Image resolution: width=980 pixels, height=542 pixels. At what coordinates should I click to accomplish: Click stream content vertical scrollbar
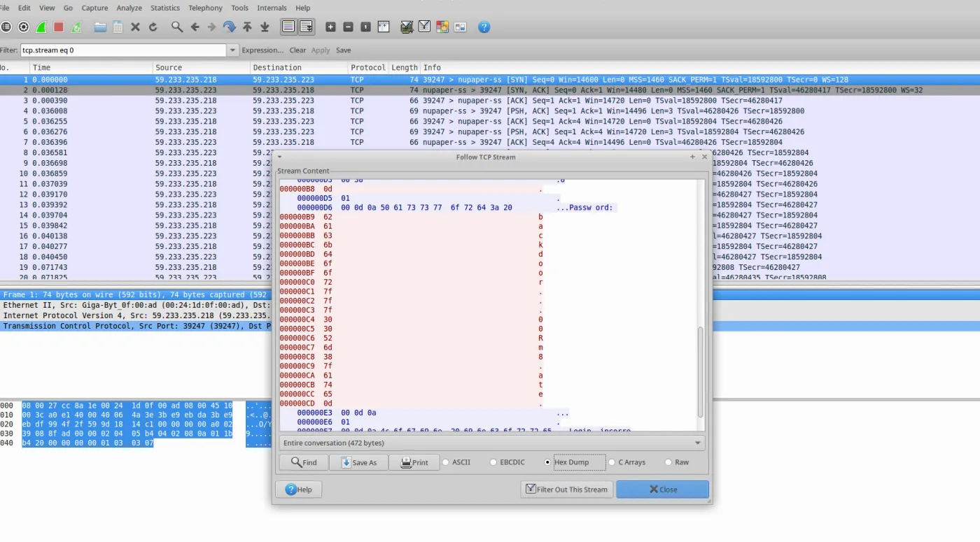click(x=701, y=372)
